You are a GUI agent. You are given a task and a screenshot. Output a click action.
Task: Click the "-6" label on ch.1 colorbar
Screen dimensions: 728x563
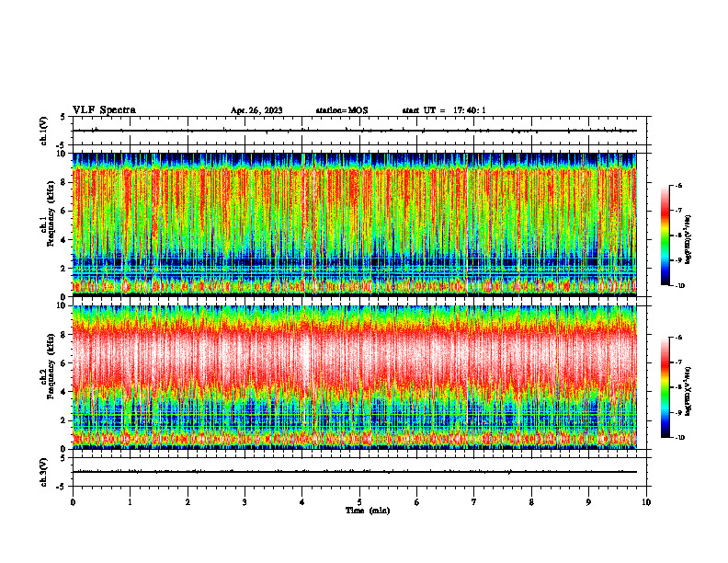678,185
